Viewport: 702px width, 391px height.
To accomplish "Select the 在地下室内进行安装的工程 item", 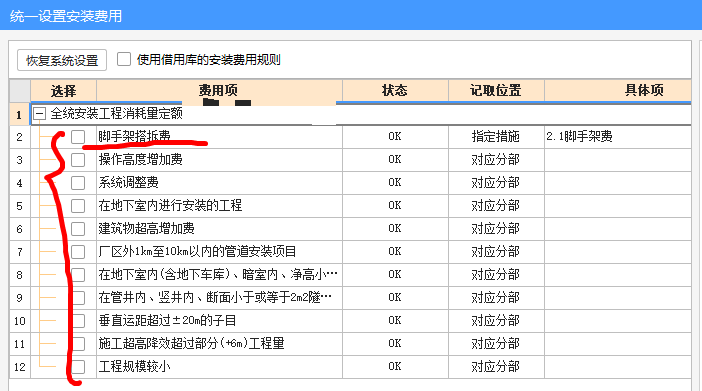I will [170, 206].
